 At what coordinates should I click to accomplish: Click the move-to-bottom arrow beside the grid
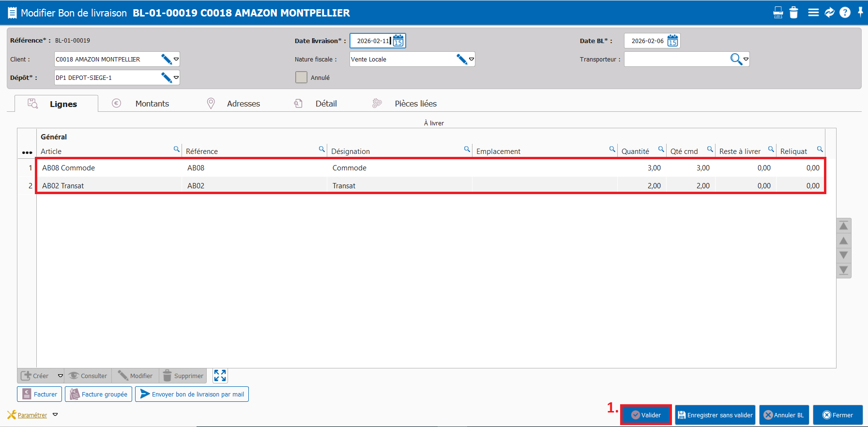[x=843, y=270]
